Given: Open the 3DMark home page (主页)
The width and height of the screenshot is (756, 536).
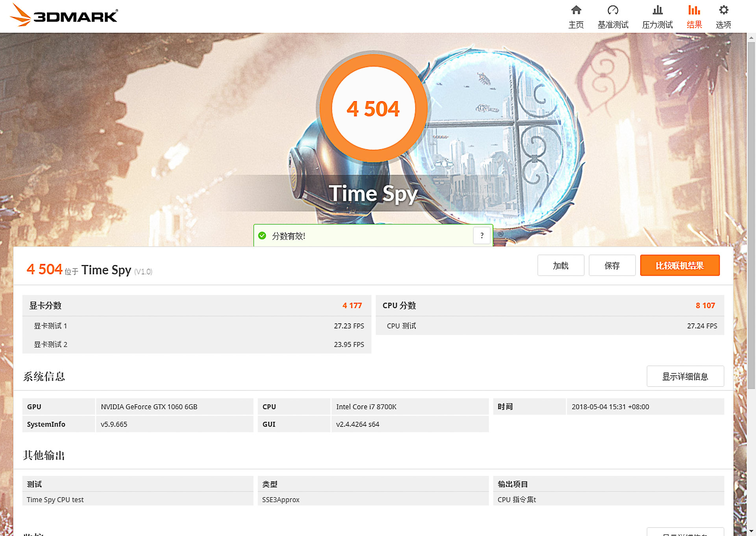Looking at the screenshot, I should click(576, 16).
